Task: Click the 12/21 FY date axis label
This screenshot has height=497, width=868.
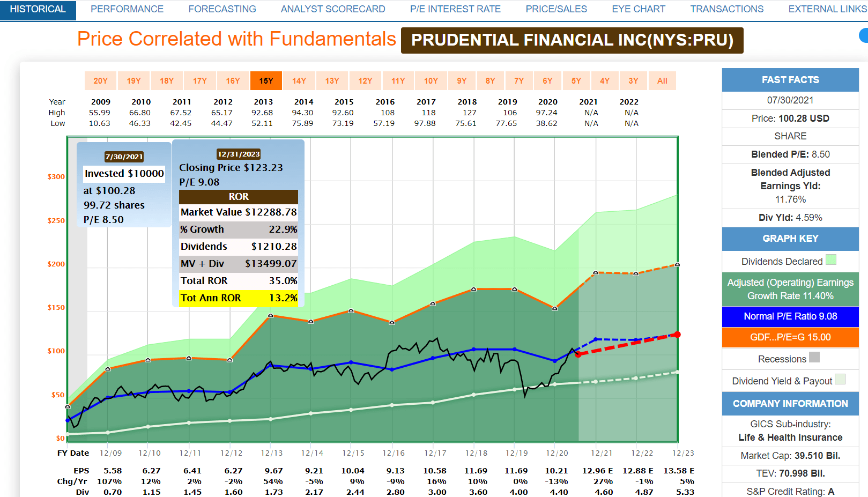Action: pos(602,453)
